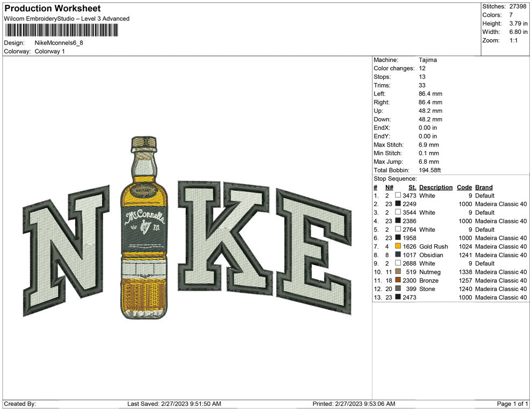532x409 pixels.
Task: Click the Color changes value 12
Action: tap(422, 68)
